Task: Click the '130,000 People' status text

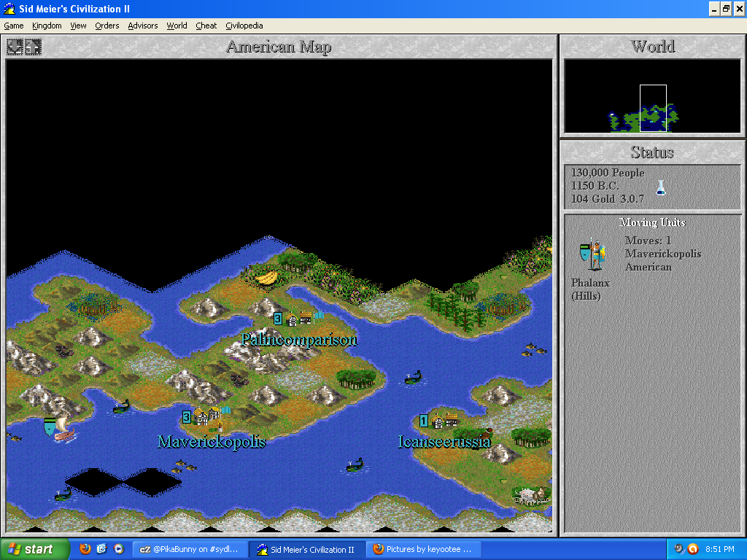Action: point(608,173)
